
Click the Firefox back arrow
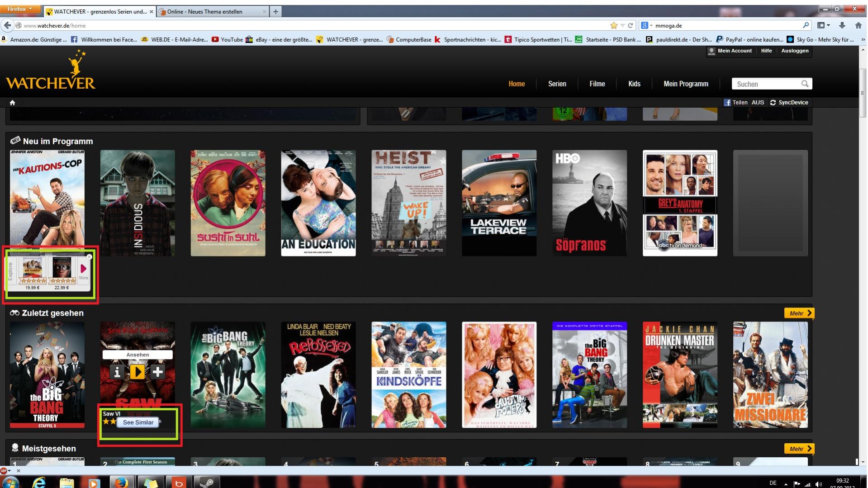(7, 25)
